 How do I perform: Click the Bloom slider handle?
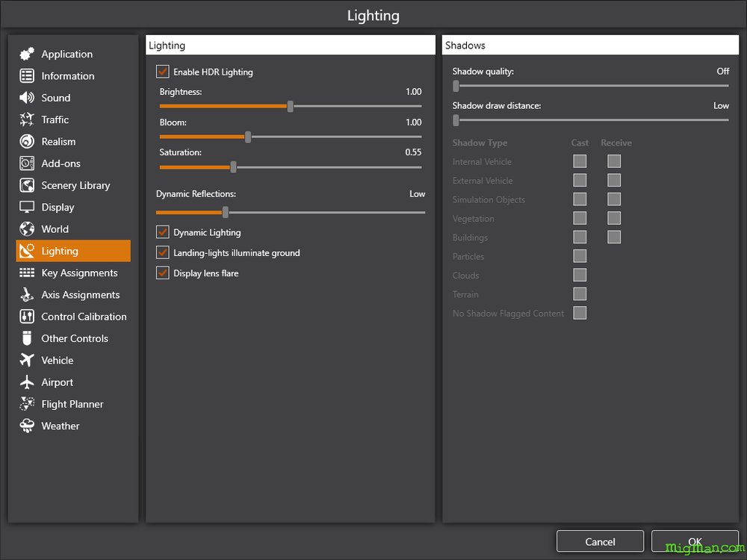pos(248,137)
